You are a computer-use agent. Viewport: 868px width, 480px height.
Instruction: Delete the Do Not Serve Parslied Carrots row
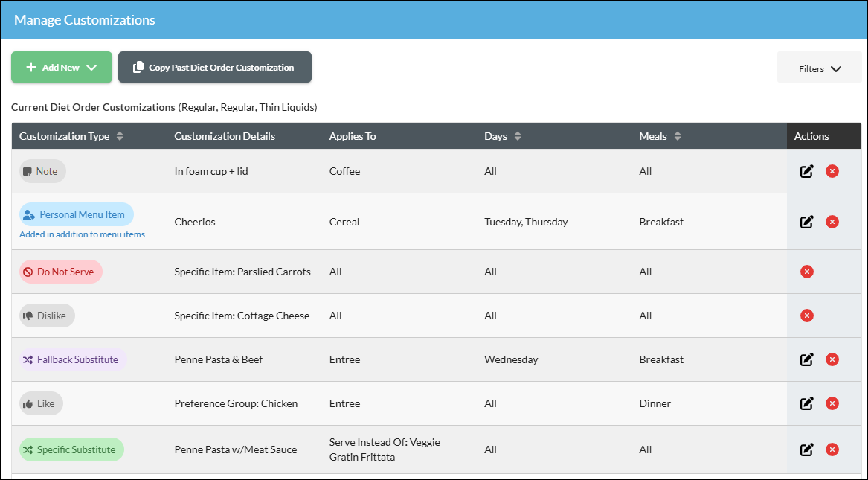(x=806, y=272)
